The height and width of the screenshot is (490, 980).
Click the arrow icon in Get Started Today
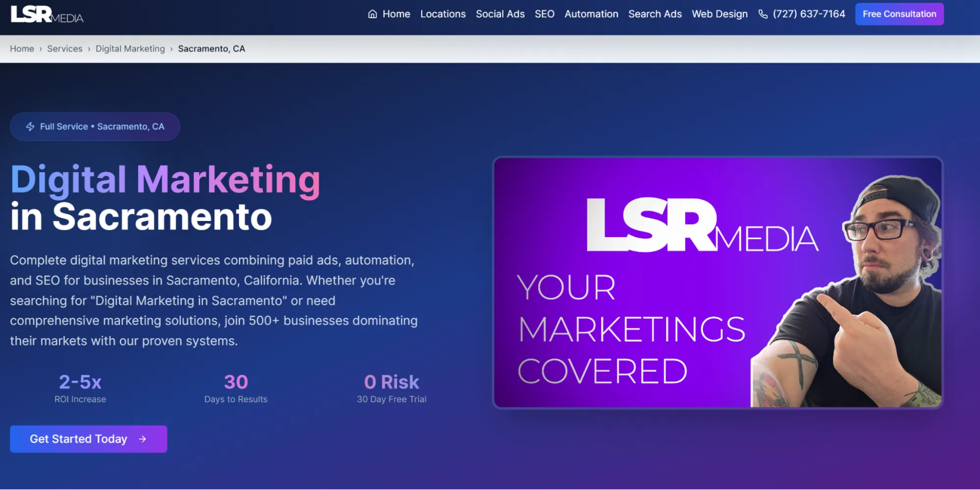[143, 439]
